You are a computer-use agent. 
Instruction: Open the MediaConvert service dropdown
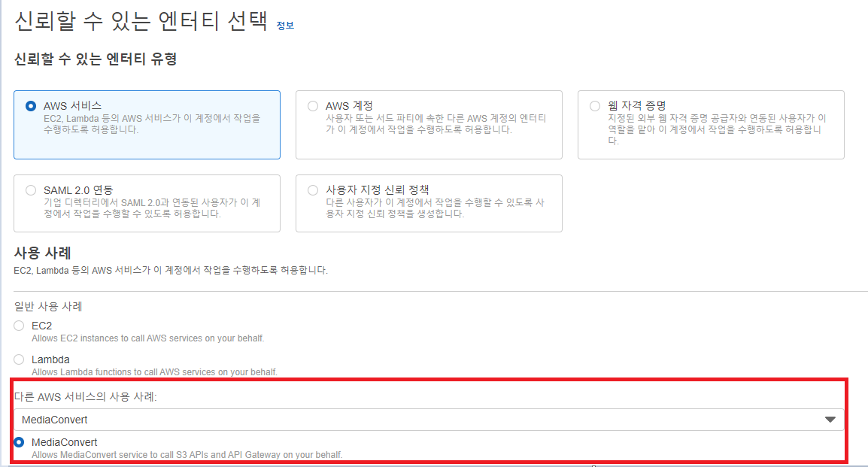[x=429, y=420]
